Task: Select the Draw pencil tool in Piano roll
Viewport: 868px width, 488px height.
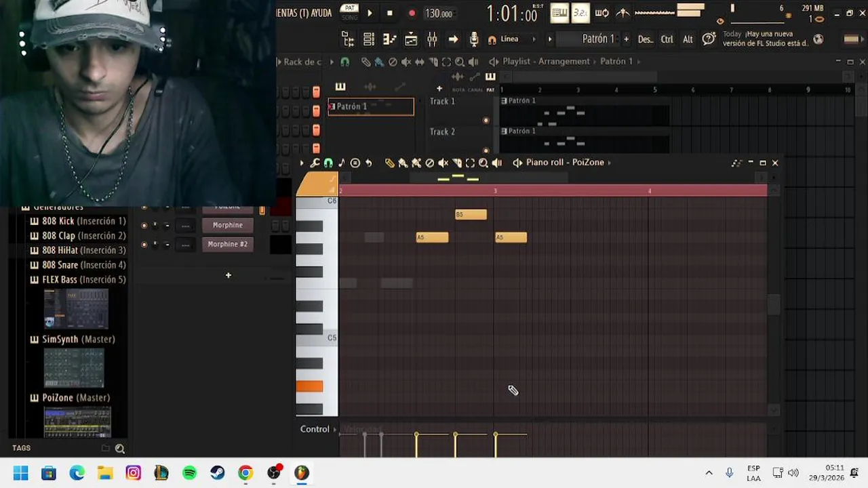Action: tap(389, 163)
